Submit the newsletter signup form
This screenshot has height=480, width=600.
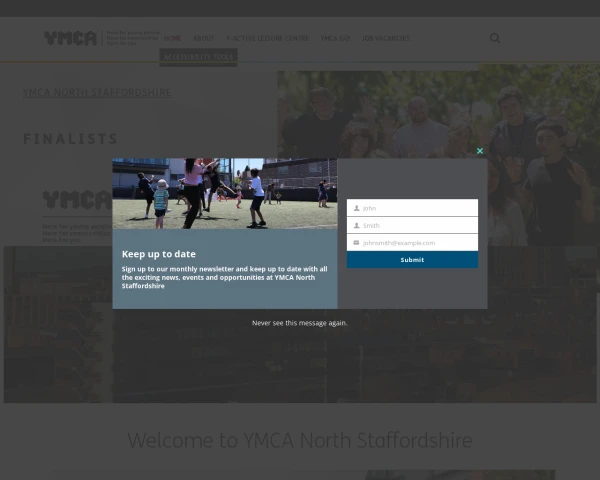point(412,260)
